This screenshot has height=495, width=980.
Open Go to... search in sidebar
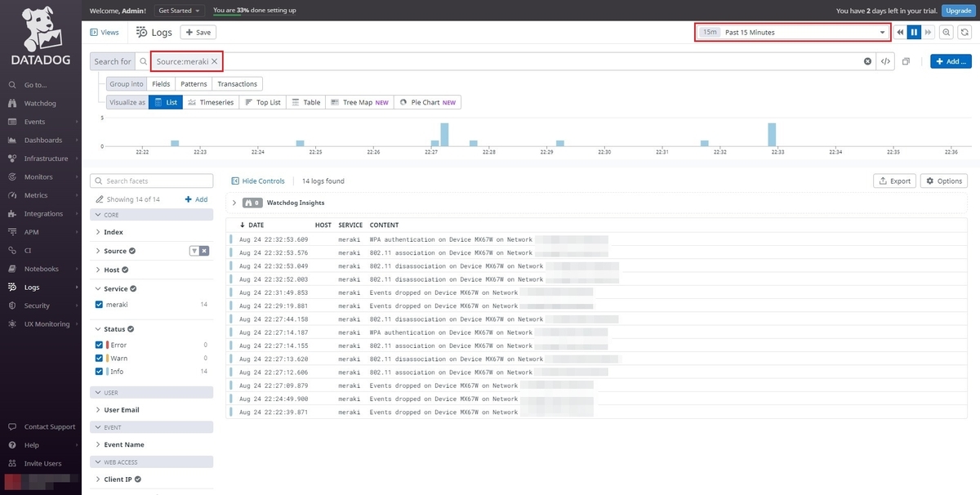coord(35,85)
